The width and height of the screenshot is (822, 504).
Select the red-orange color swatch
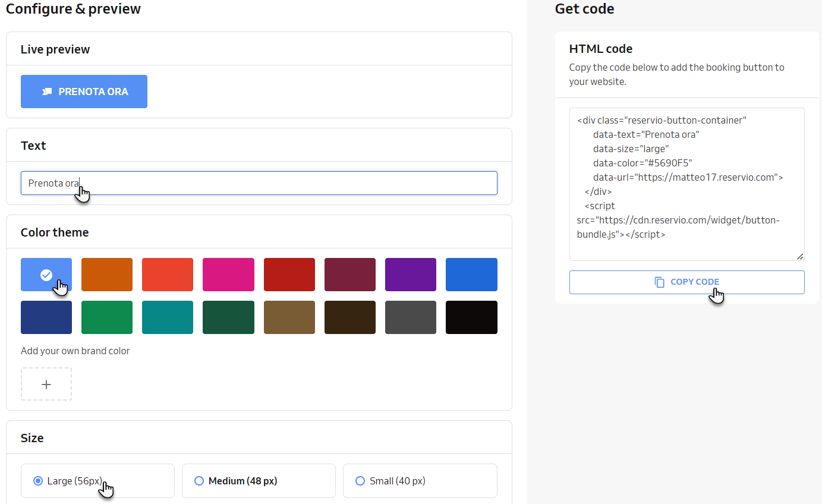pyautogui.click(x=168, y=275)
